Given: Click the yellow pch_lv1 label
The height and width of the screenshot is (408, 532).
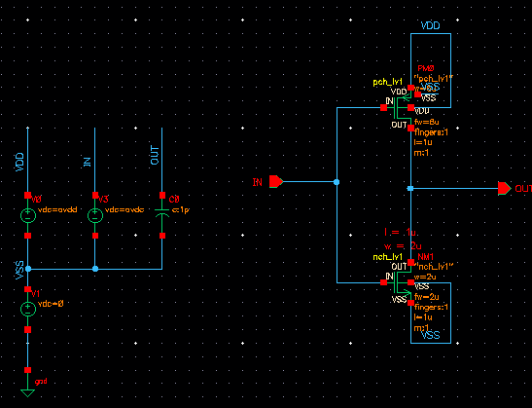Looking at the screenshot, I should [387, 82].
